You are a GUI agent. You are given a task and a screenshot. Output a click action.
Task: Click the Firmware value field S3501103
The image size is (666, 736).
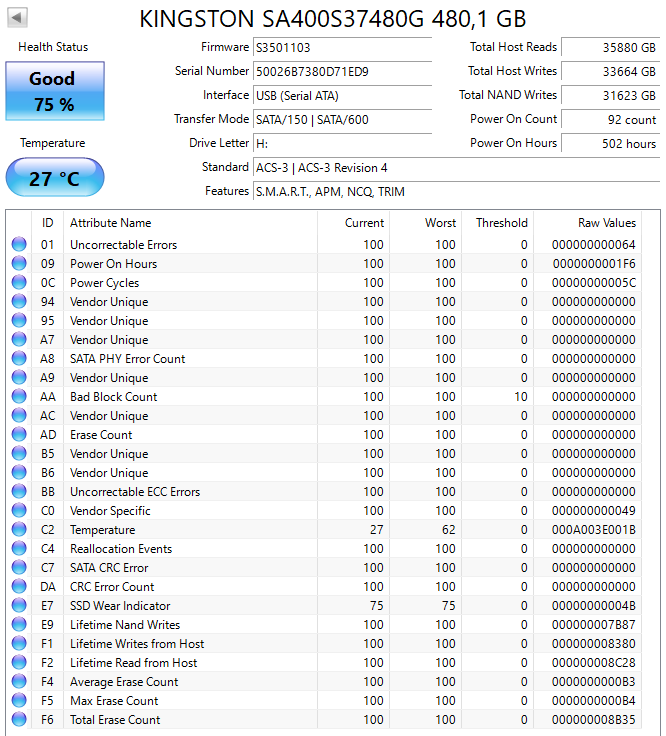coord(342,48)
